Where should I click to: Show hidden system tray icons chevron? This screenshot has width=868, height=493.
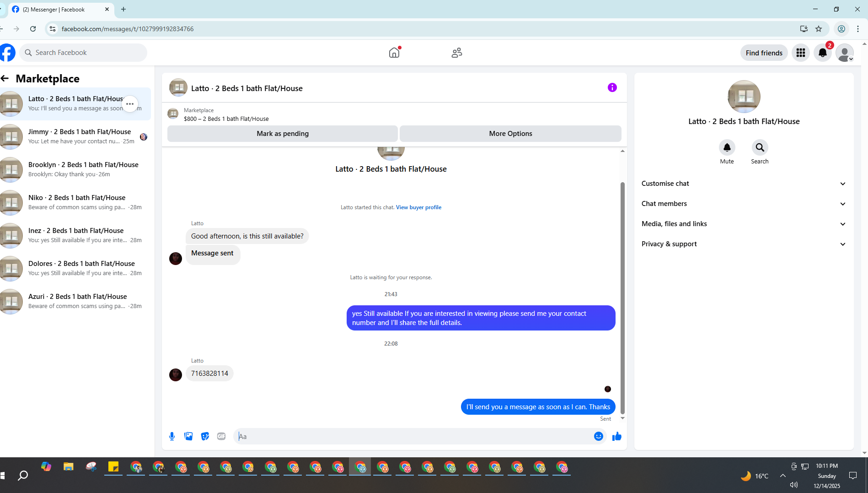coord(783,476)
